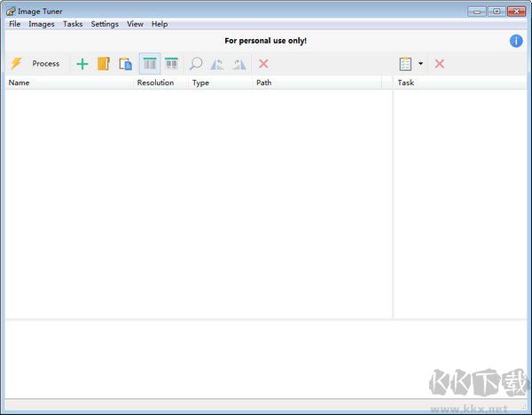Image resolution: width=532 pixels, height=415 pixels.
Task: Add a folder with the yellow folder icon
Action: 104,64
